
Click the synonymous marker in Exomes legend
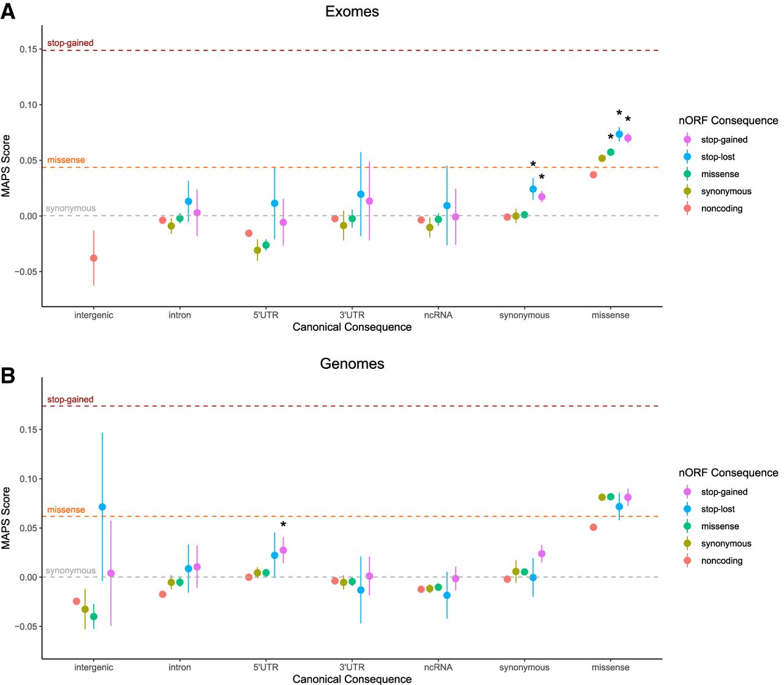[x=687, y=191]
